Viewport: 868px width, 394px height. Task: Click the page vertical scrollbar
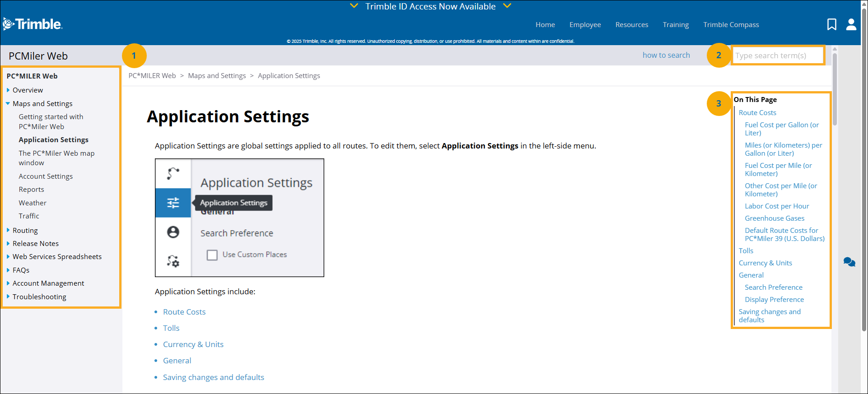coord(864,181)
